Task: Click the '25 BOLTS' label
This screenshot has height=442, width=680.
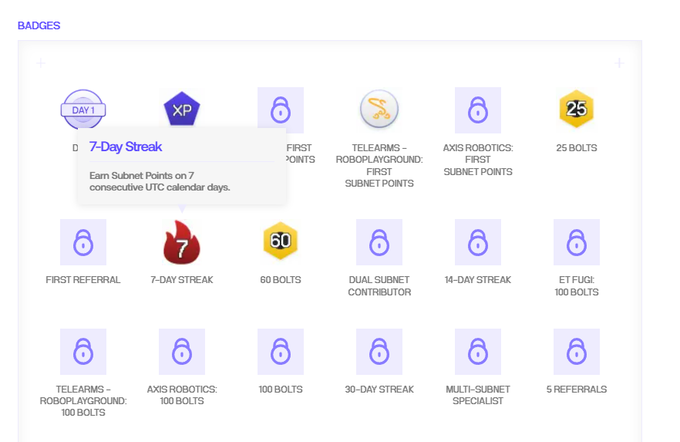Action: click(x=576, y=148)
